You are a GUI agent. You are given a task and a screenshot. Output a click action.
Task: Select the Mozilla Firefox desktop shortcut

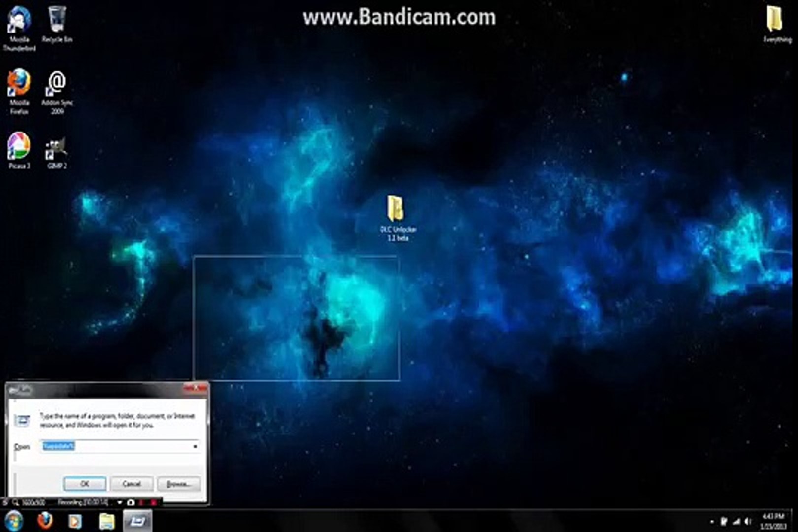click(x=19, y=92)
